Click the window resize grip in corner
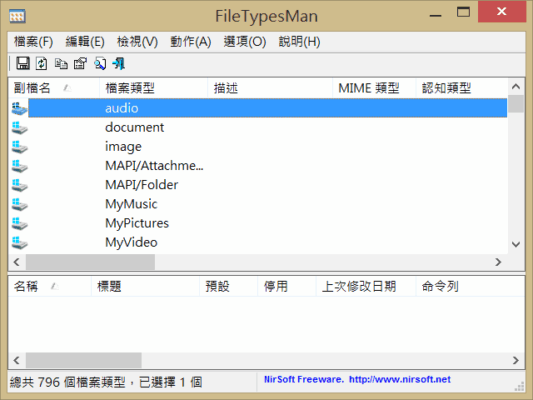Viewport: 533px width, 400px height. (519, 386)
